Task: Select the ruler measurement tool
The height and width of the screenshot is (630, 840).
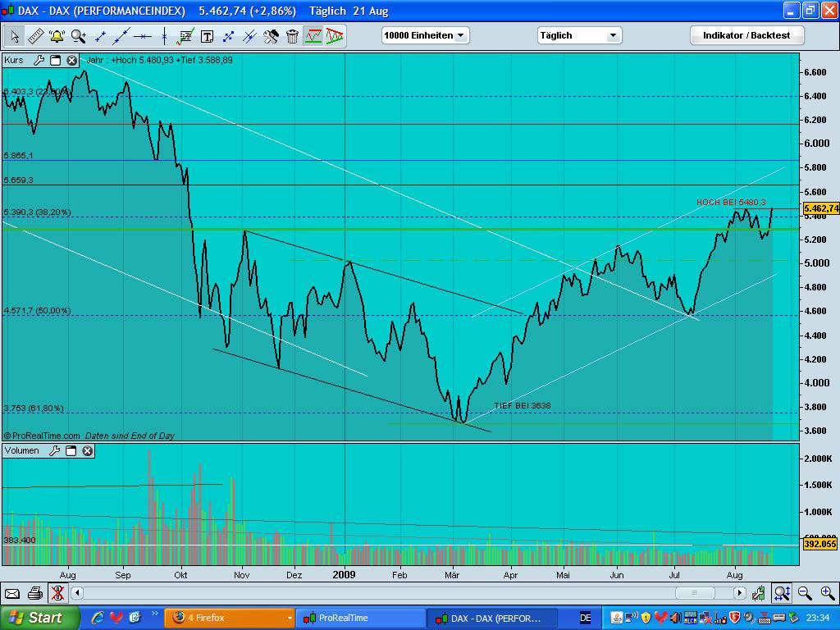Action: coord(36,36)
